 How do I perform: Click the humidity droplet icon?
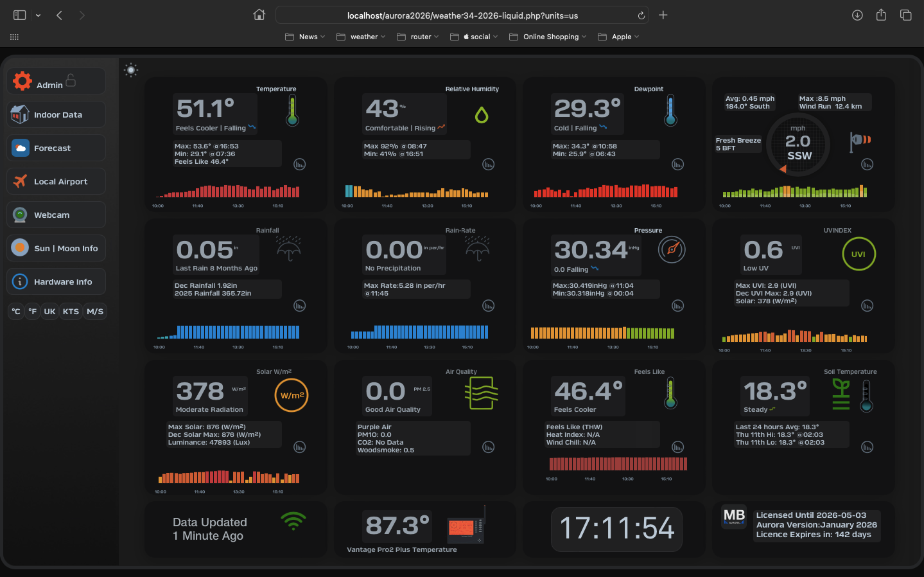coord(482,115)
